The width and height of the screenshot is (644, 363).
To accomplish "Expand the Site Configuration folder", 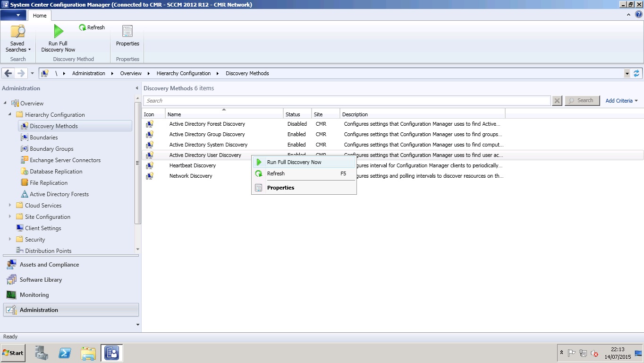I will tap(10, 217).
